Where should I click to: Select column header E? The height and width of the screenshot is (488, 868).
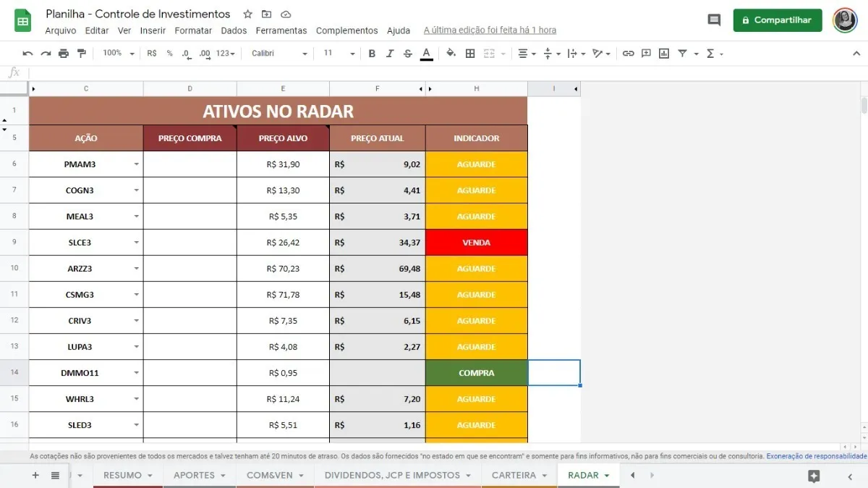coord(283,88)
